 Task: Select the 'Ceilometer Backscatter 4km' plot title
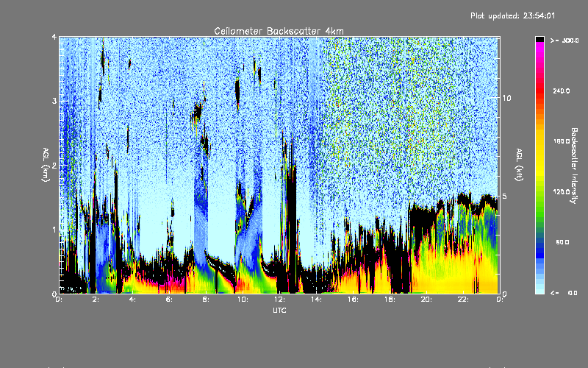[279, 31]
